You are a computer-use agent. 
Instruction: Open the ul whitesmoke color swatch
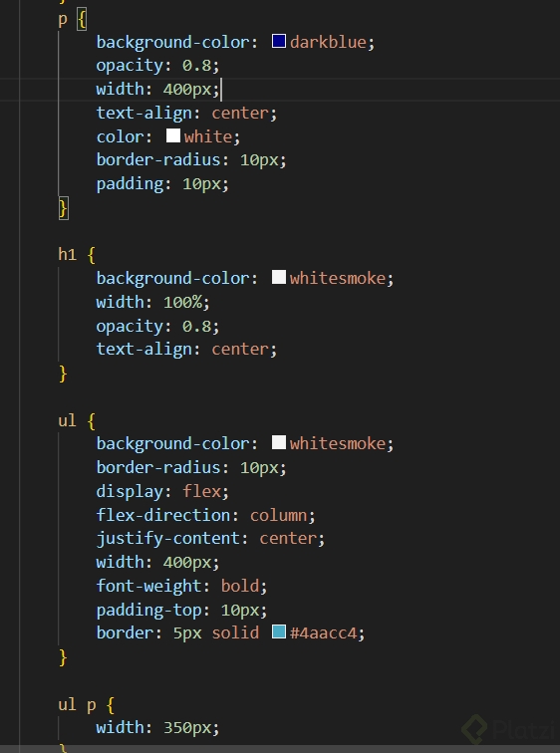point(279,442)
